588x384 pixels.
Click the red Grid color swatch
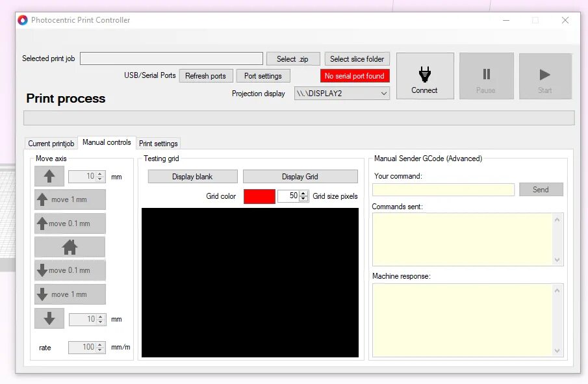point(259,196)
